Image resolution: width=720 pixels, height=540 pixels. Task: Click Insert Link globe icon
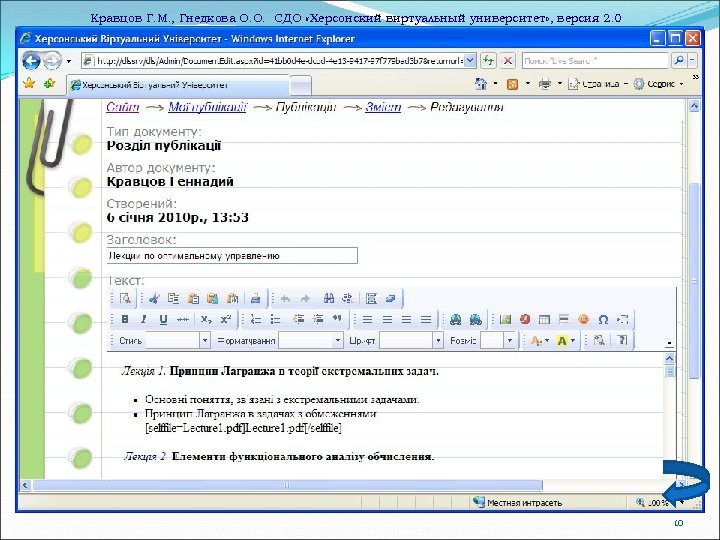point(456,319)
